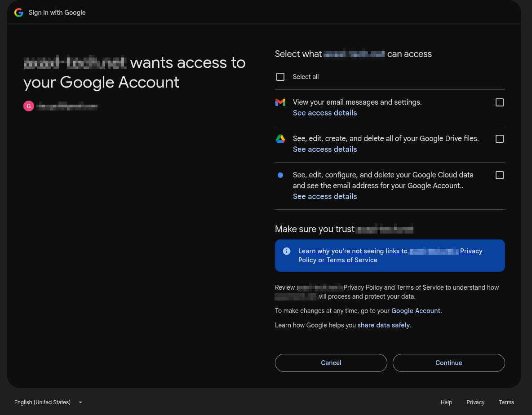Click the blurred account email address

tap(67, 106)
